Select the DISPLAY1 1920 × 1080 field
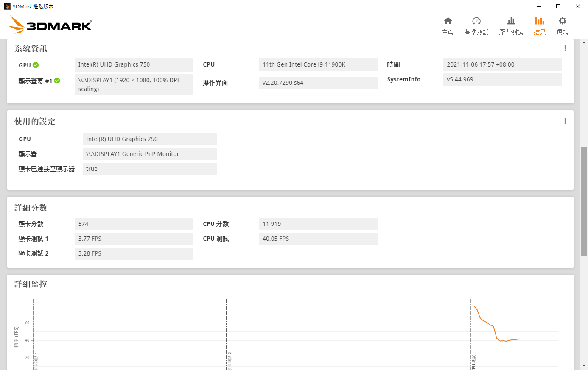 (134, 84)
